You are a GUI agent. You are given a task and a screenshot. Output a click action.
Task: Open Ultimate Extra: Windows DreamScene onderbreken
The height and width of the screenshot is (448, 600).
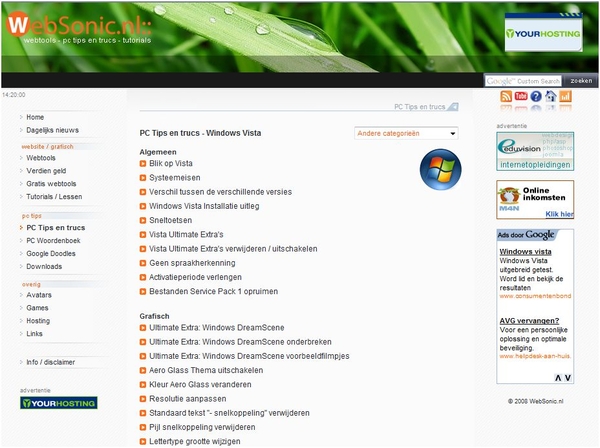pyautogui.click(x=240, y=342)
